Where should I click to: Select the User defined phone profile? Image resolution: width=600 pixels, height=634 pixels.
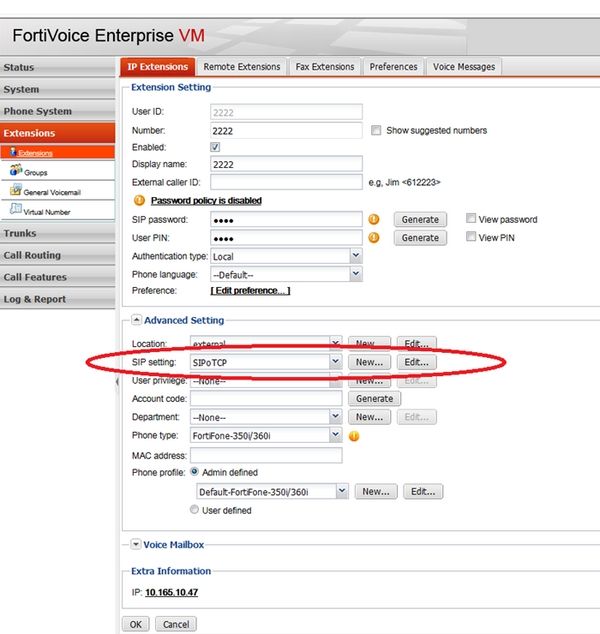coord(194,510)
